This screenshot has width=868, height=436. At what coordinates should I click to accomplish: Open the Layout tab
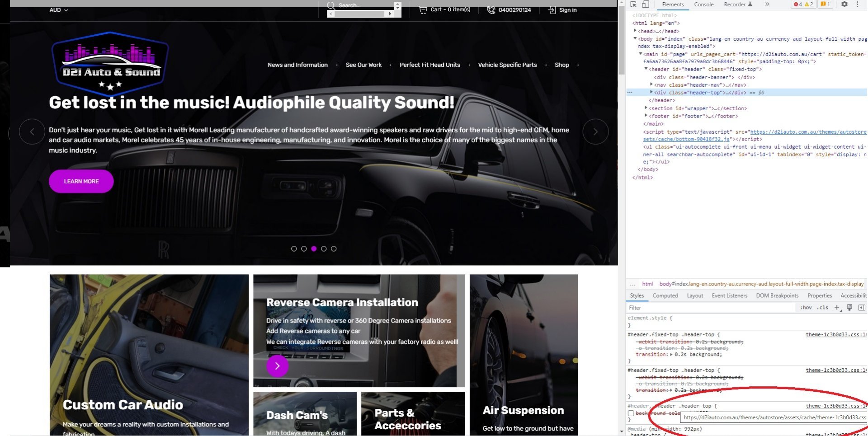(695, 296)
